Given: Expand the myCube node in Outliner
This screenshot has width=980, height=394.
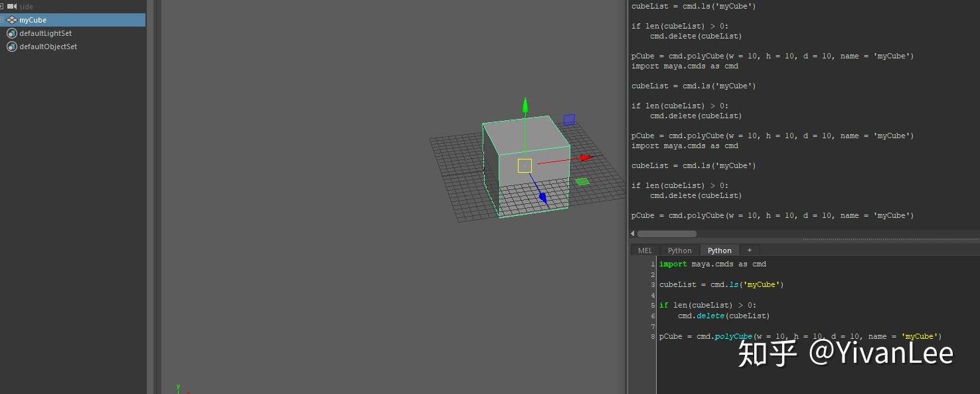Looking at the screenshot, I should [3, 20].
